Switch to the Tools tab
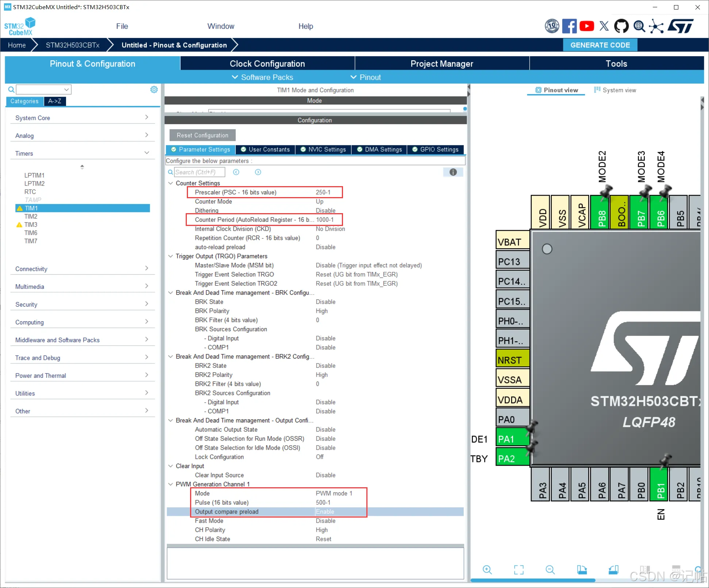The width and height of the screenshot is (709, 588). click(617, 64)
